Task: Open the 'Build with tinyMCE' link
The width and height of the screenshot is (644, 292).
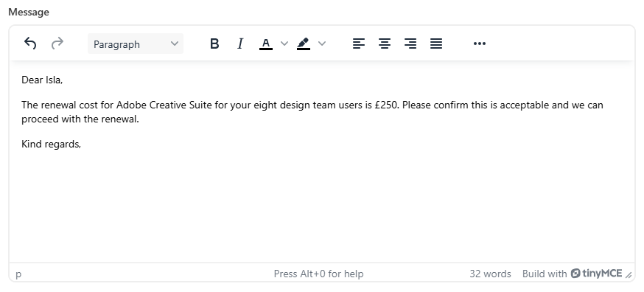Action: [572, 274]
